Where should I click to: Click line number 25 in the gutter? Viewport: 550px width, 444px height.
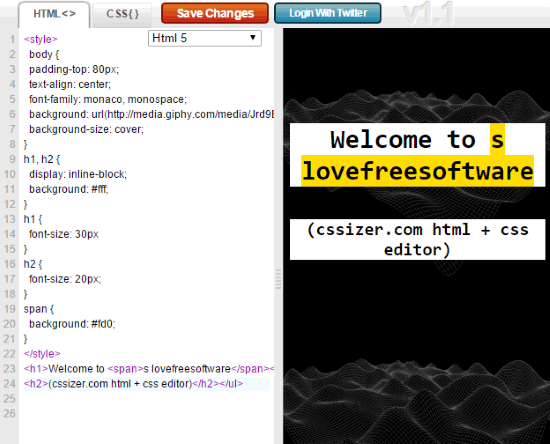pos(10,399)
